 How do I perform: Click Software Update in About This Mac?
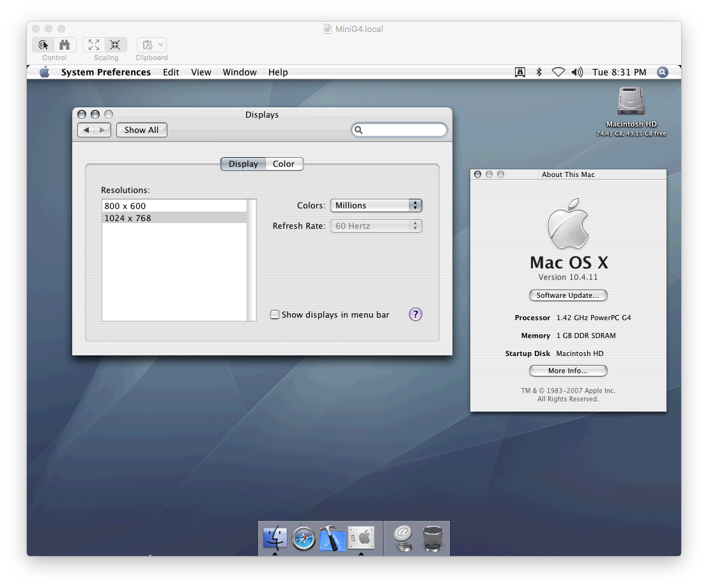click(568, 295)
